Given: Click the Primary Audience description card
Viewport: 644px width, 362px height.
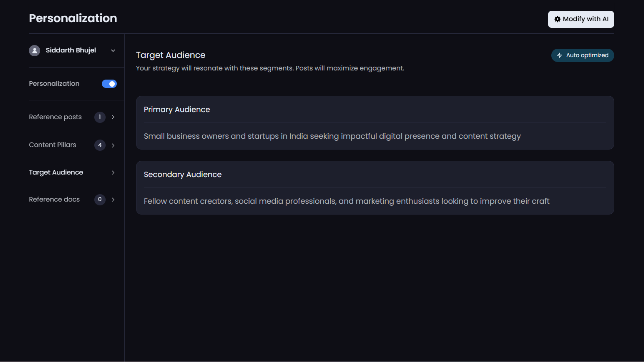Looking at the screenshot, I should 332,136.
